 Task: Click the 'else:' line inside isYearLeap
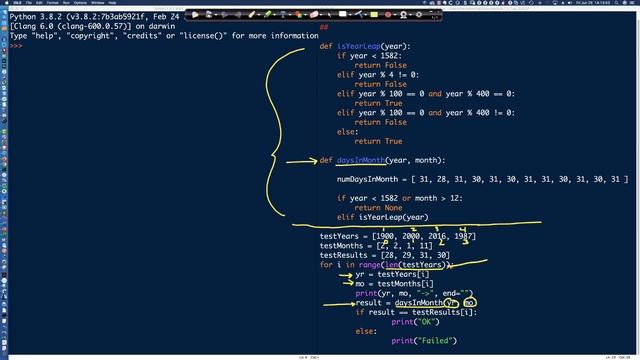[x=347, y=132]
